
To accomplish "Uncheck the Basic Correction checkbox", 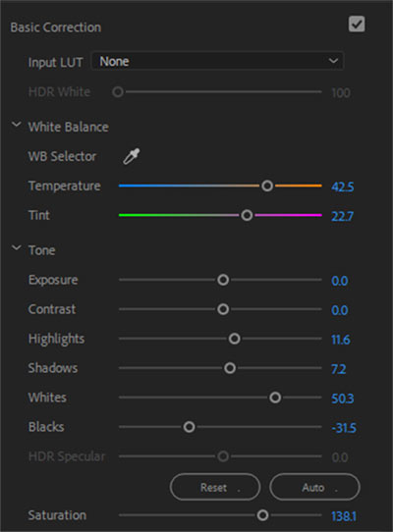I will pos(357,25).
